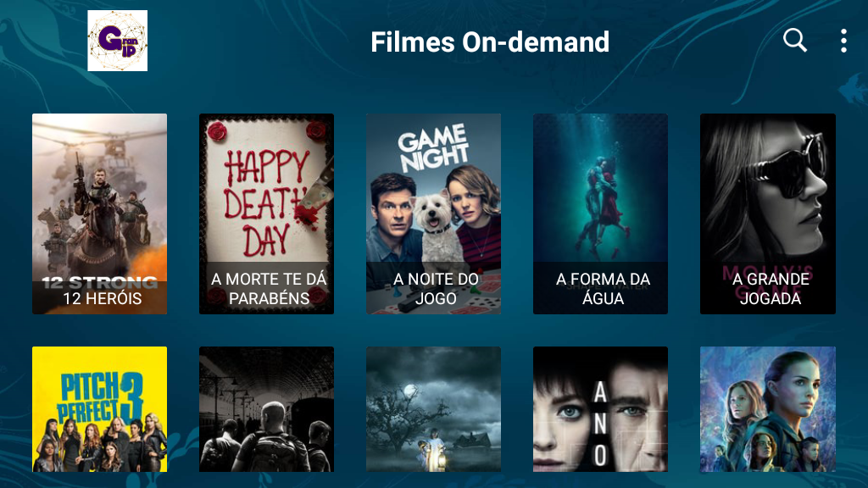Click the Filmes On-demand title
Image resolution: width=868 pixels, height=488 pixels.
click(x=490, y=42)
